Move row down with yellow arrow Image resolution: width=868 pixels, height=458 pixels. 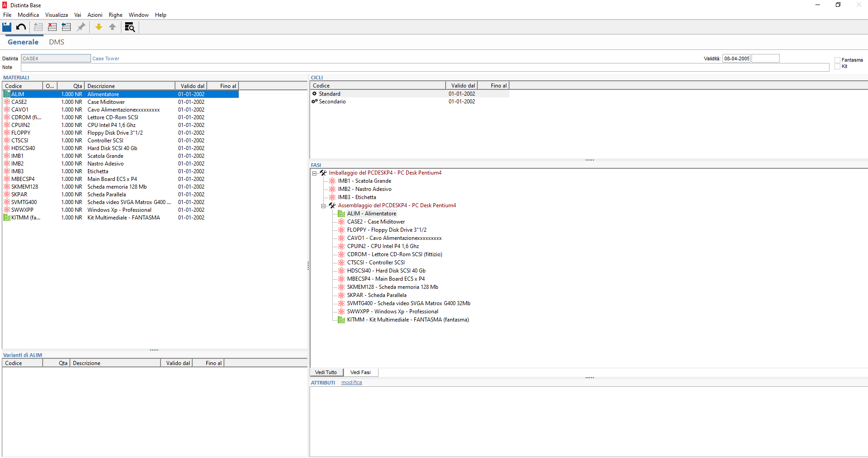tap(98, 27)
